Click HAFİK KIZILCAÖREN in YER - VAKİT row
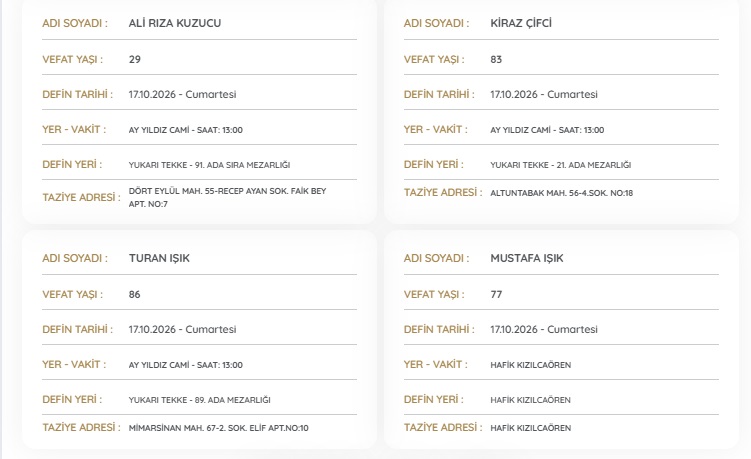The height and width of the screenshot is (459, 751). [x=530, y=365]
